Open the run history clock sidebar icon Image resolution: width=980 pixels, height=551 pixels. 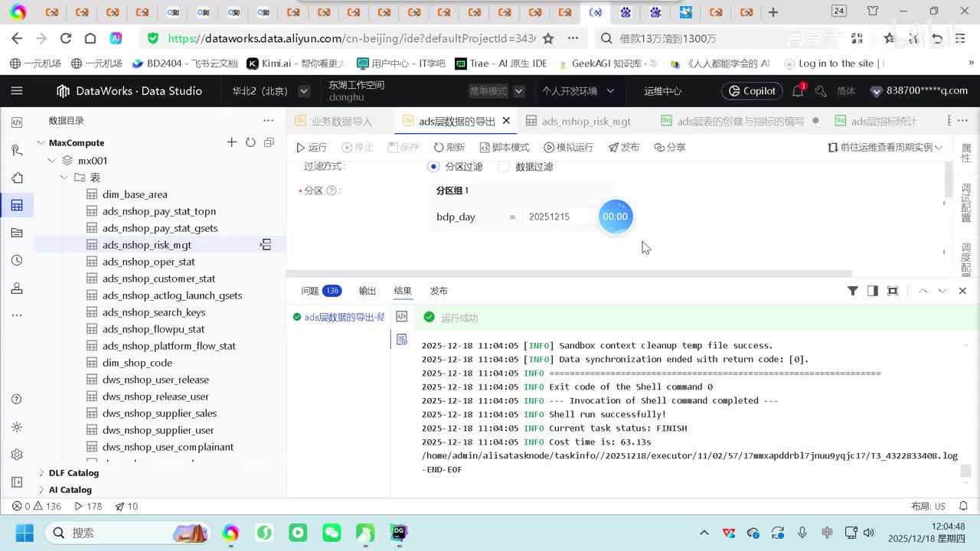point(17,260)
